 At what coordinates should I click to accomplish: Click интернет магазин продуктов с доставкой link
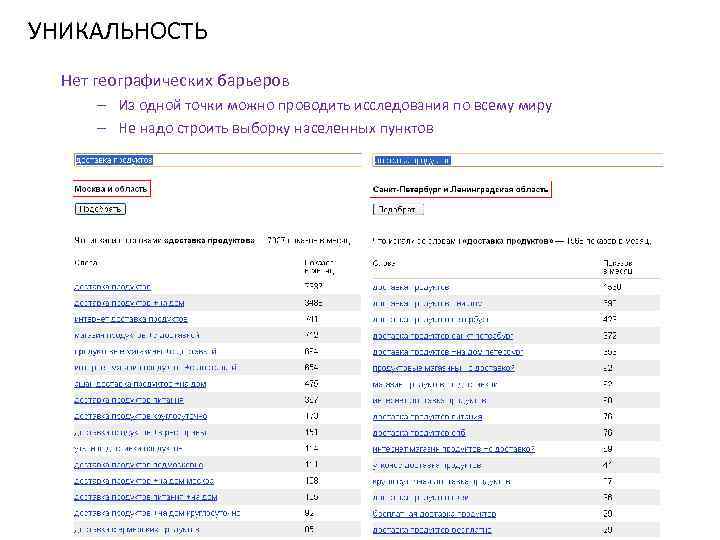tap(453, 448)
